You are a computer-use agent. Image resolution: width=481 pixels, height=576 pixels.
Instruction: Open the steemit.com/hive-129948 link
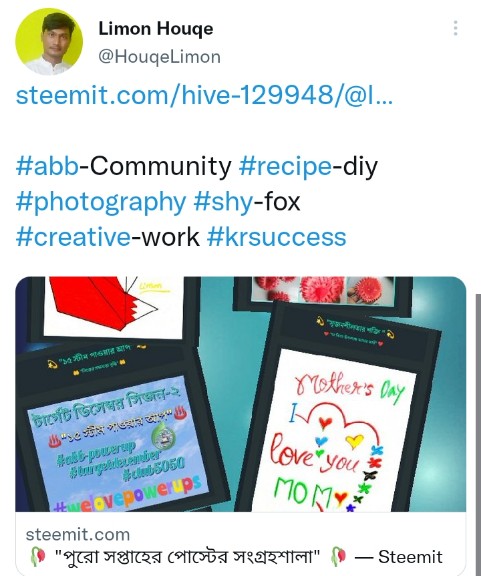click(204, 95)
